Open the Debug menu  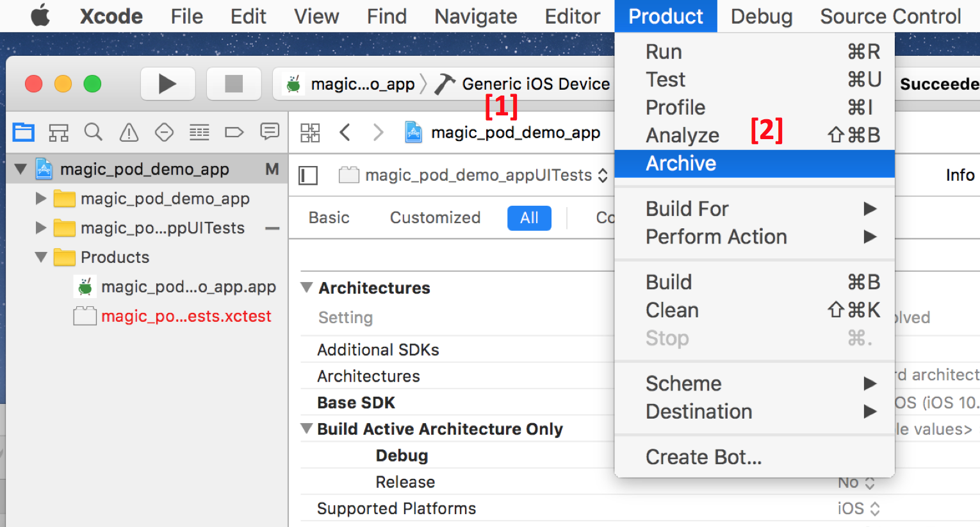coord(762,16)
